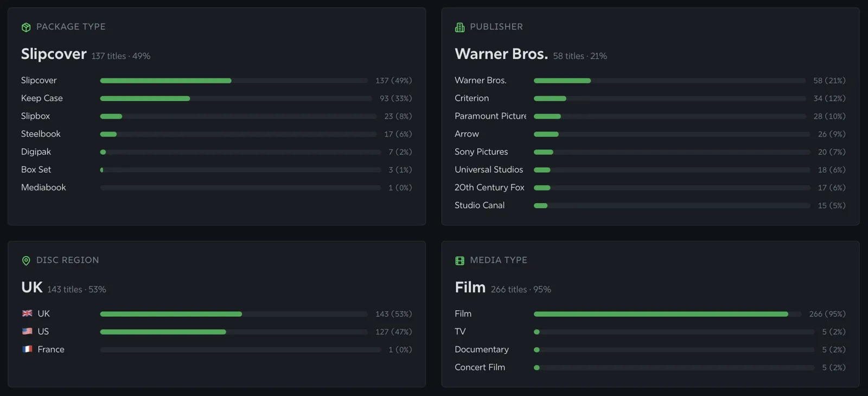The width and height of the screenshot is (868, 396).
Task: Click the Package Type box icon
Action: [26, 27]
